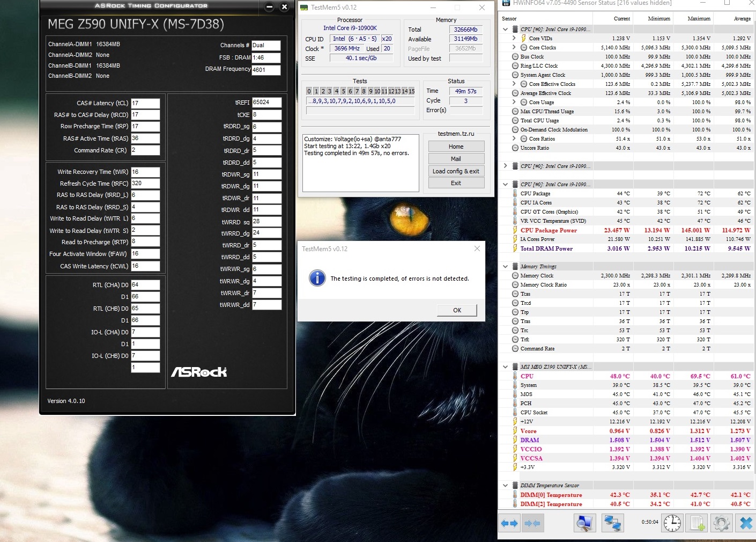Click the lightning icon beside Vcore

(x=515, y=431)
